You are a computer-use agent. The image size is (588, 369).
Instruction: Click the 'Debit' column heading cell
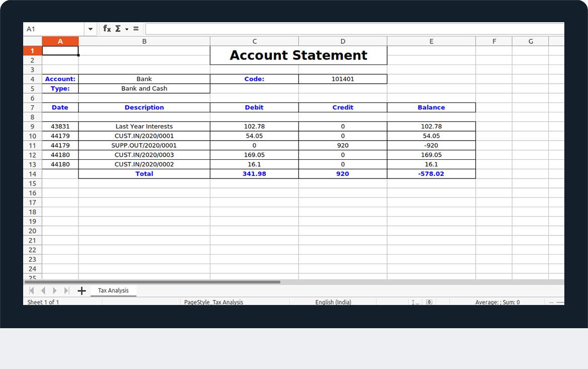254,107
